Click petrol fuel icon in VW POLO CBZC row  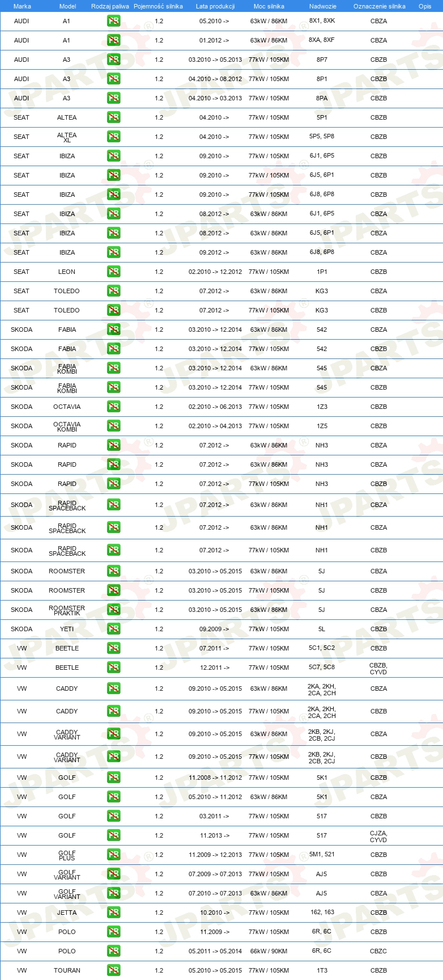pos(113,951)
